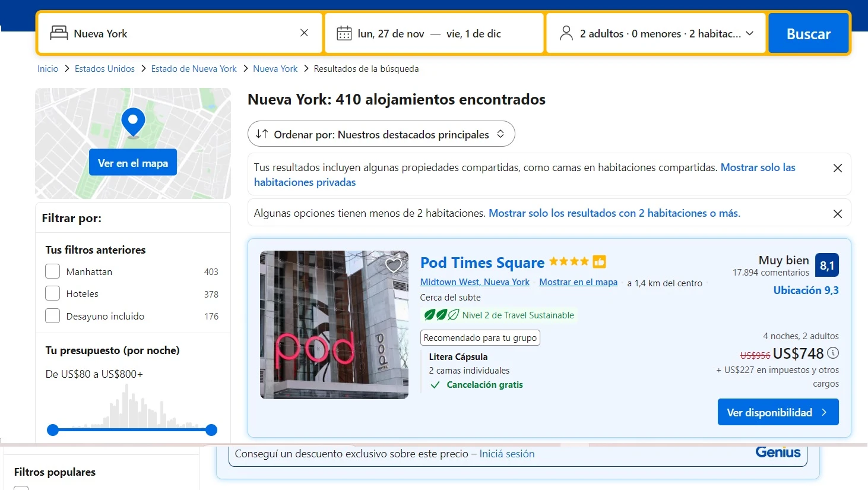
Task: Click Mostrar en el mapa link
Action: (578, 282)
